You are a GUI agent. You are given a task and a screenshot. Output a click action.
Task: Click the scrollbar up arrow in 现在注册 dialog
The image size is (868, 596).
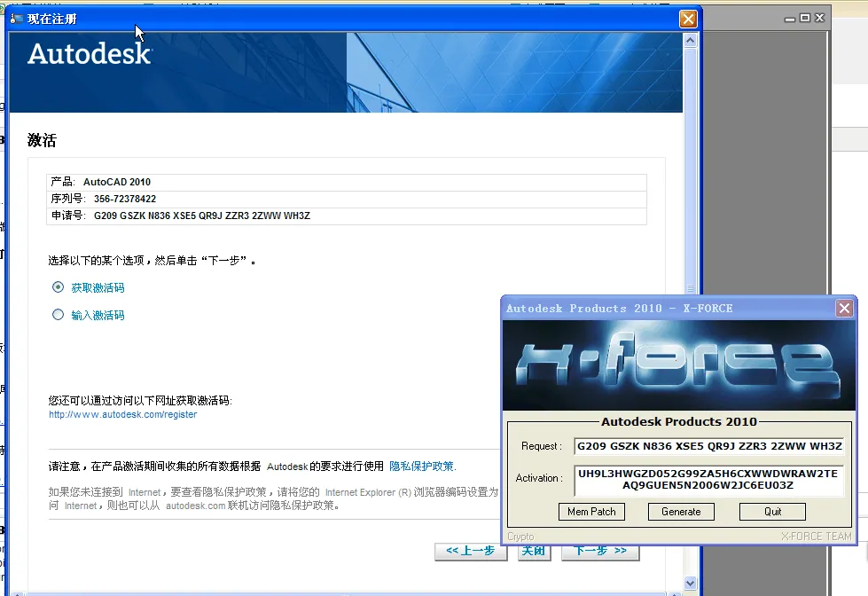click(x=691, y=41)
